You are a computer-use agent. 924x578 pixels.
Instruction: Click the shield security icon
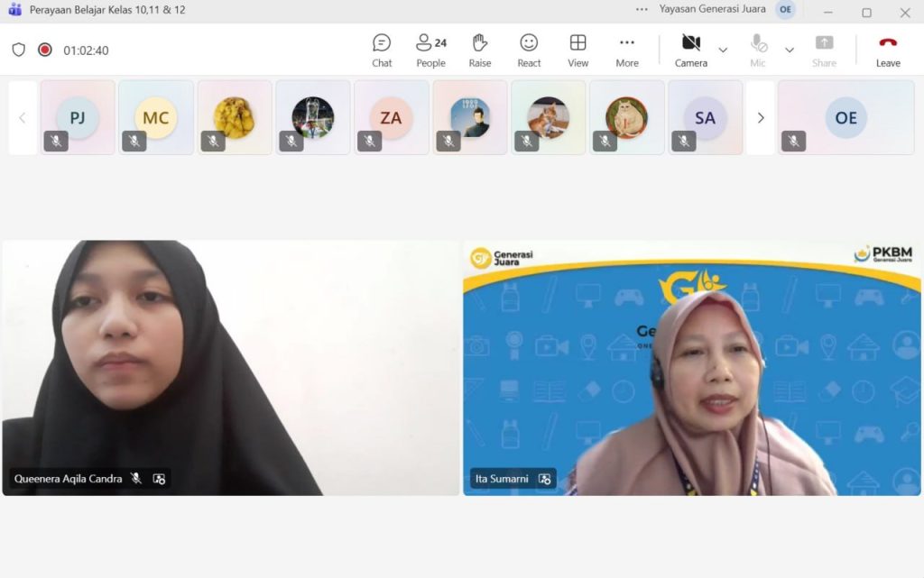coord(19,50)
